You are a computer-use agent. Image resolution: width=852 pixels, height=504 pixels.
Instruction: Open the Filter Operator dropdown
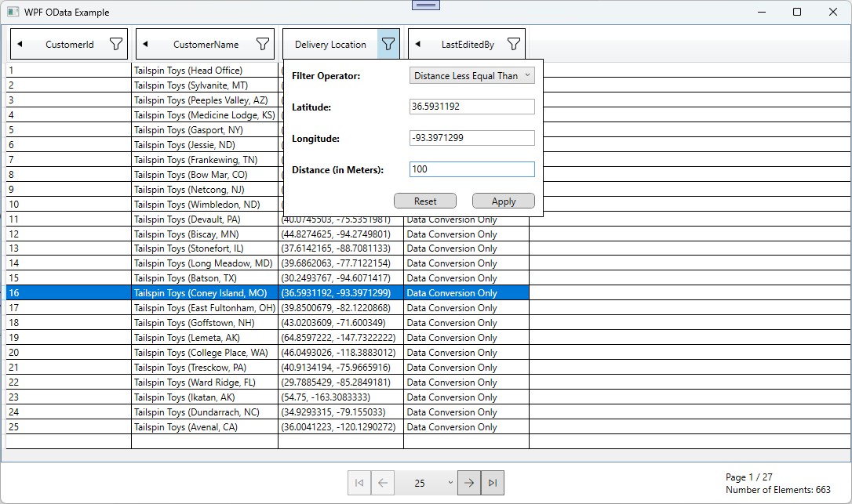[x=472, y=75]
